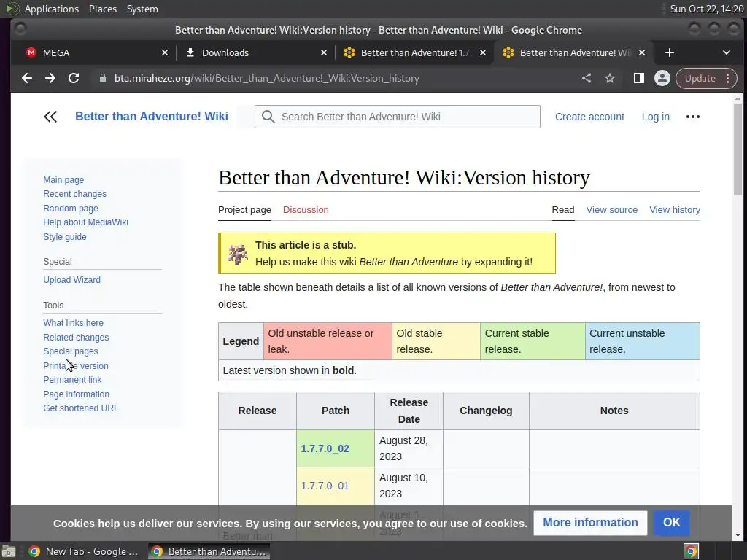Share this page with the share icon
Image resolution: width=747 pixels, height=560 pixels.
[587, 78]
